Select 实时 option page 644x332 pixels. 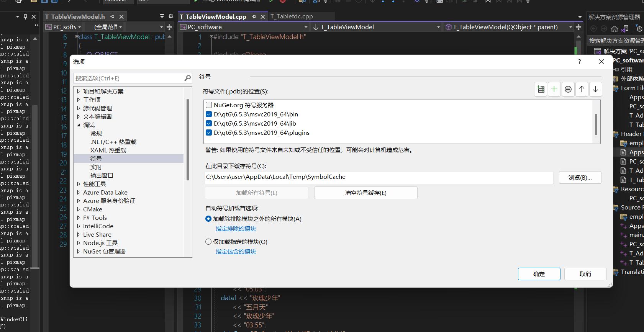click(x=96, y=167)
